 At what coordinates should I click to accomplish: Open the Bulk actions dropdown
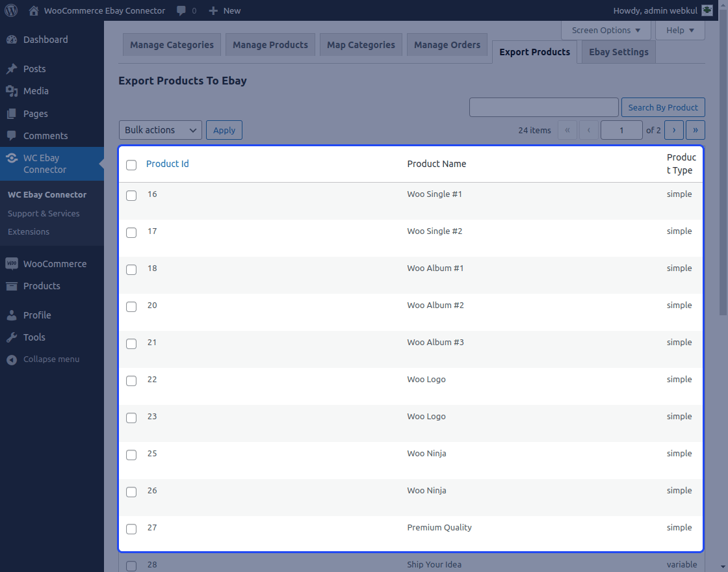(160, 130)
